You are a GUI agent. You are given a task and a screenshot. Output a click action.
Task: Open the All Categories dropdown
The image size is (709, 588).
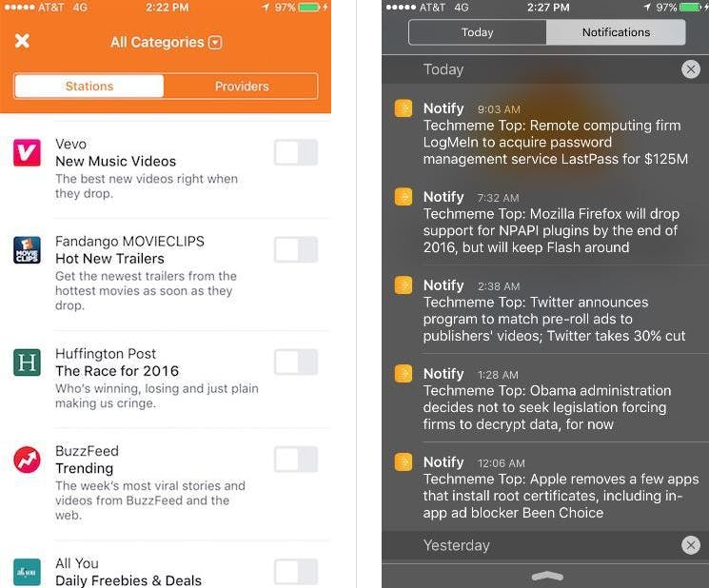click(x=215, y=43)
